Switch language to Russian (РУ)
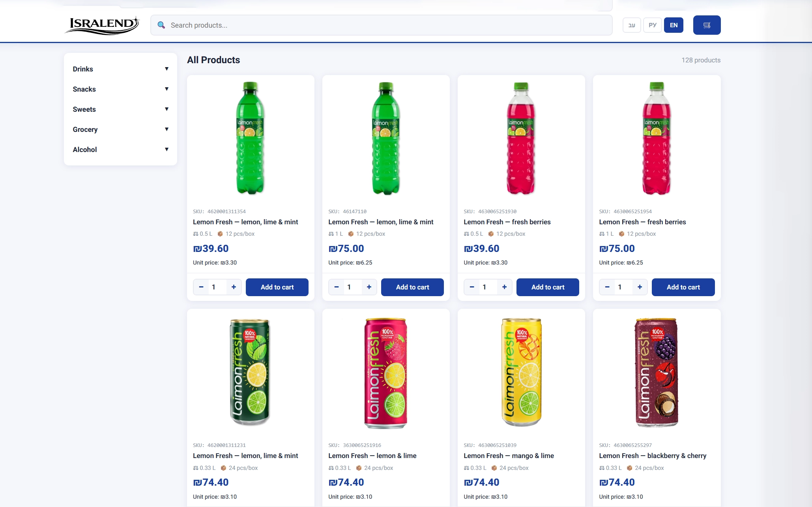 pyautogui.click(x=653, y=25)
